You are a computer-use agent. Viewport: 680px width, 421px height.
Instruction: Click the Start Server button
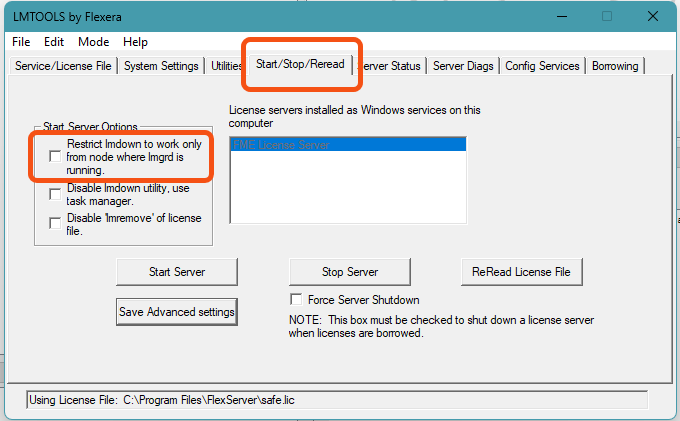pyautogui.click(x=177, y=272)
